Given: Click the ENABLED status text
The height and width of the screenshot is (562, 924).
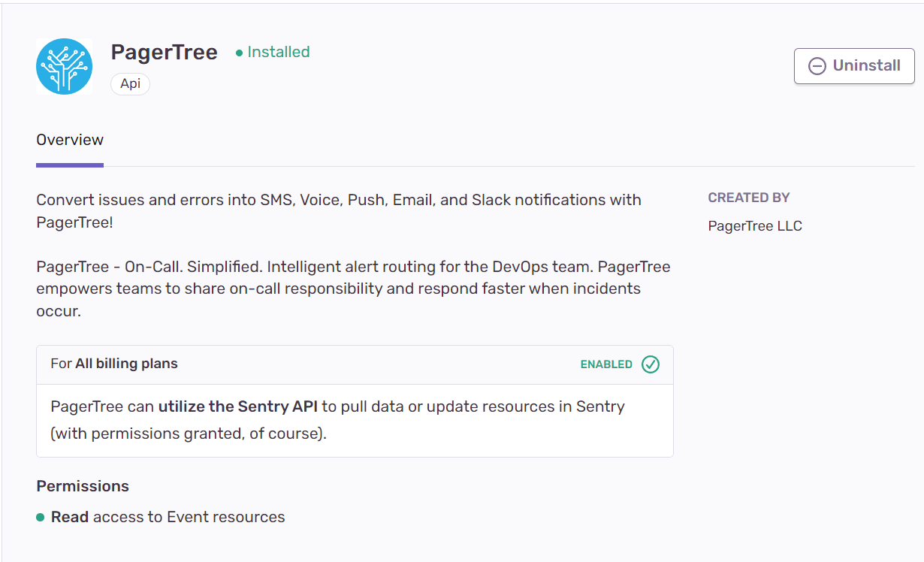Looking at the screenshot, I should [x=606, y=364].
